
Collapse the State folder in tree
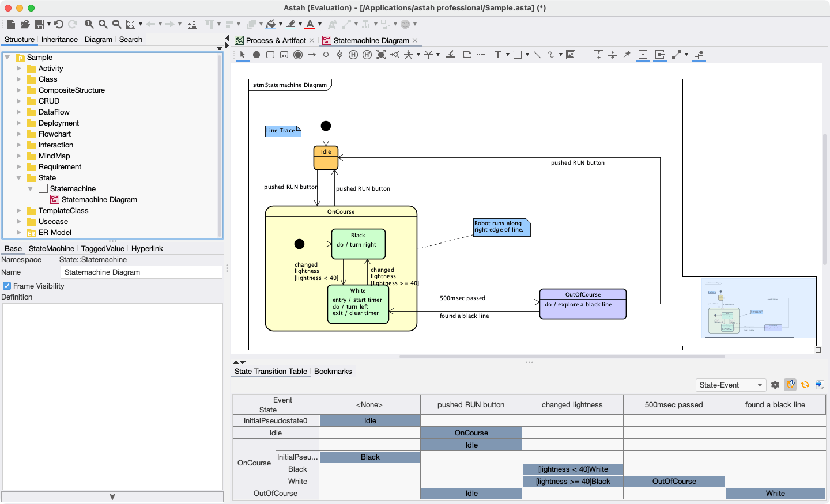(x=19, y=178)
